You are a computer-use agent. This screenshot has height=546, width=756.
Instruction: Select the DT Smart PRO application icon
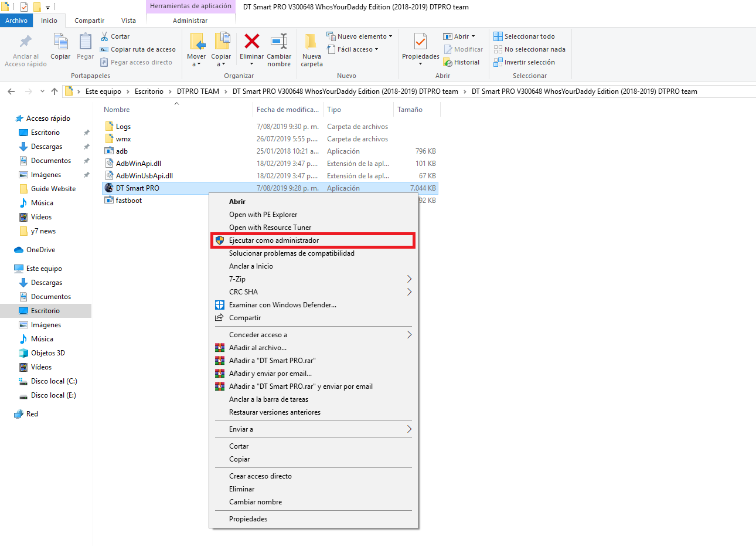109,188
